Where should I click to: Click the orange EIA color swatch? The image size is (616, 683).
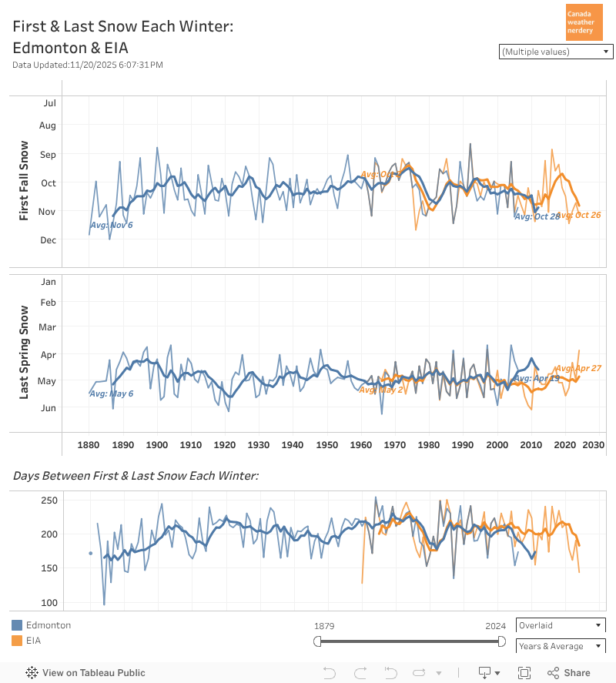[x=17, y=641]
